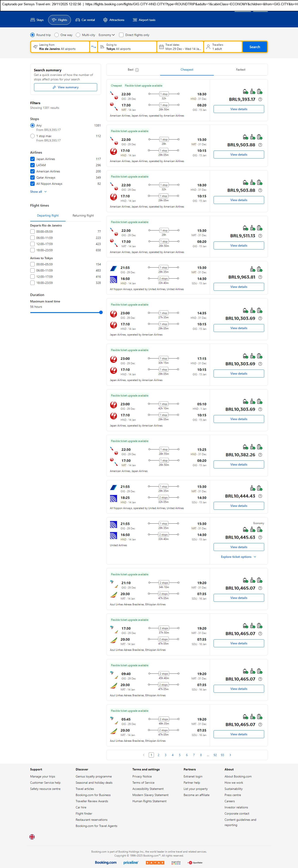Click the swap origin and destination arrows icon
The width and height of the screenshot is (298, 868).
pyautogui.click(x=94, y=47)
